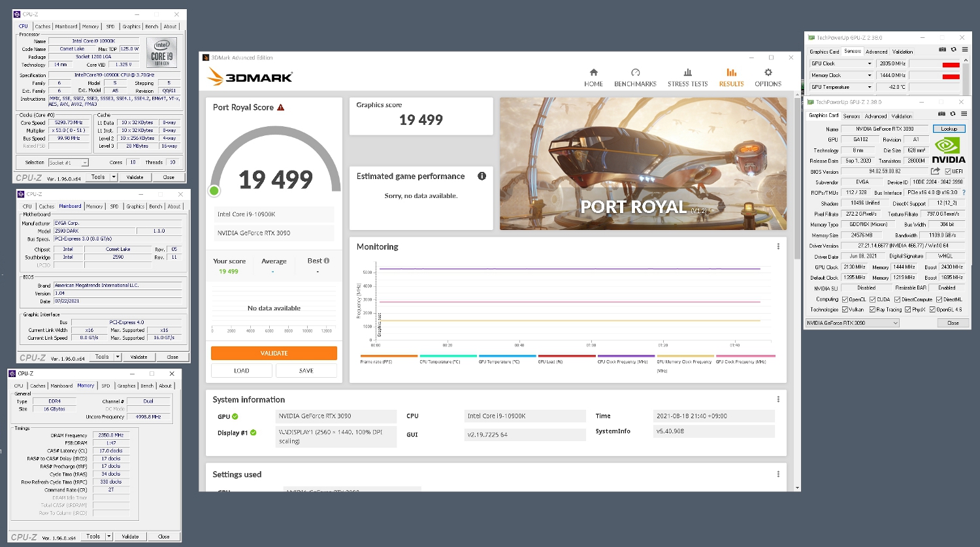
Task: Click the info icon next to Best
Action: point(327,261)
